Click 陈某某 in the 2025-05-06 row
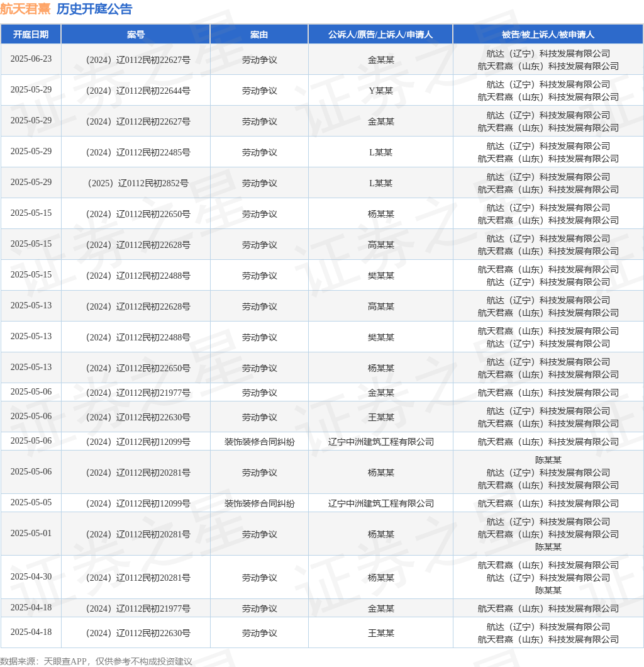 (x=548, y=460)
